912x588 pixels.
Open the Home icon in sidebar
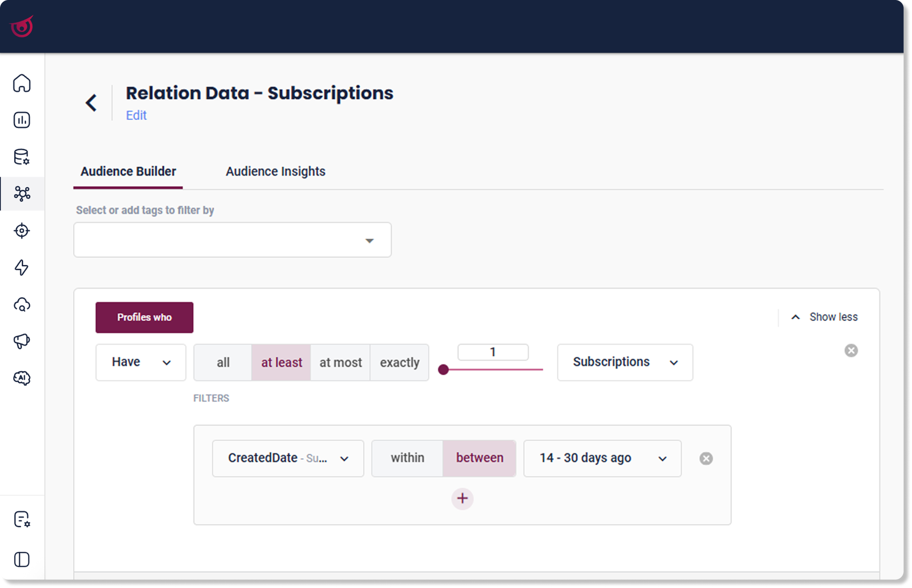coord(22,83)
